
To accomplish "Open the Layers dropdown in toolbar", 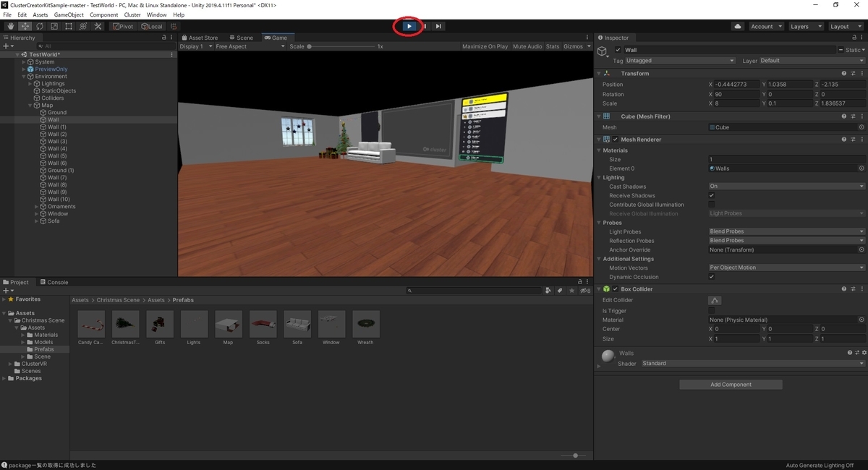I will [805, 26].
